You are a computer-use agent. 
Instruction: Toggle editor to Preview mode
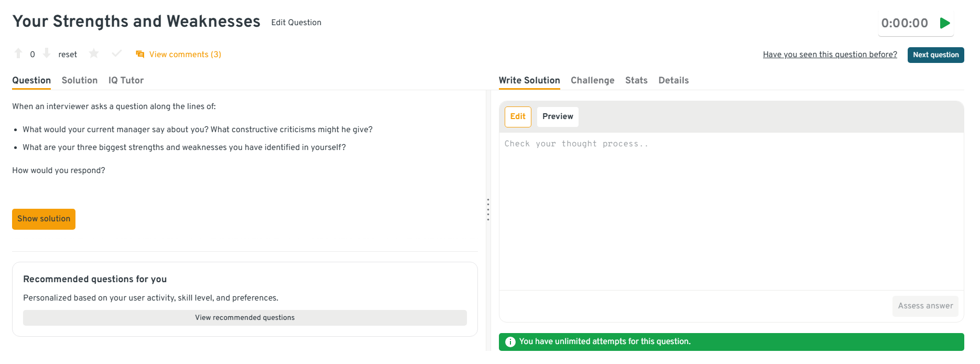558,116
